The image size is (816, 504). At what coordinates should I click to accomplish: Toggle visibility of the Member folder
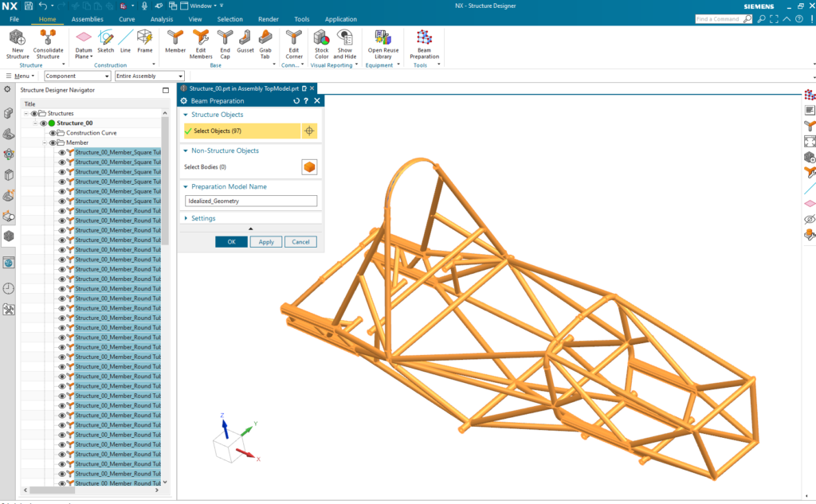coord(53,143)
